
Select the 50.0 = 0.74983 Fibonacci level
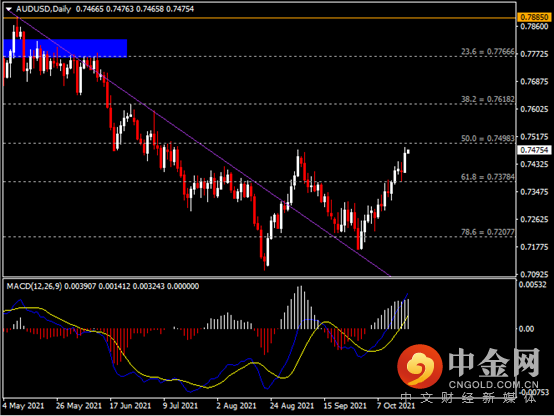click(488, 138)
